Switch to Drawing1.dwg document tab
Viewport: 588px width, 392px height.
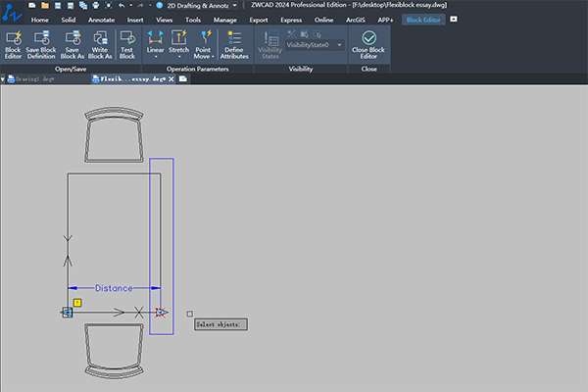pos(32,78)
